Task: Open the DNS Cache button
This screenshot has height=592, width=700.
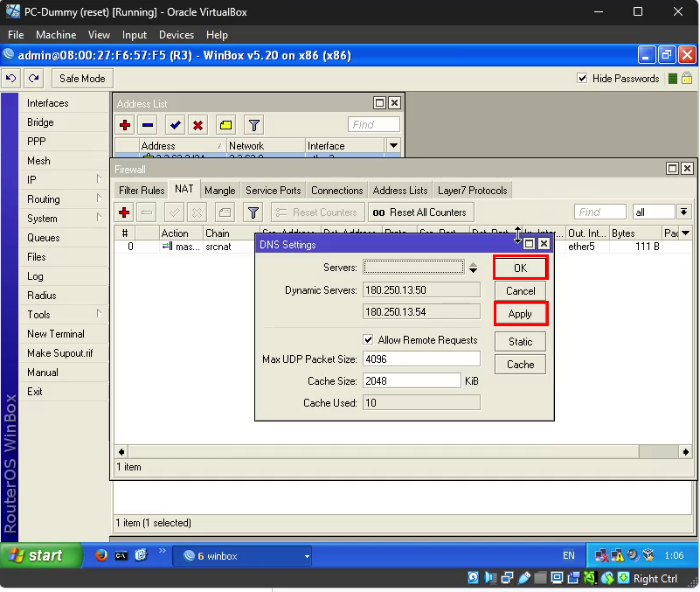Action: coord(520,365)
